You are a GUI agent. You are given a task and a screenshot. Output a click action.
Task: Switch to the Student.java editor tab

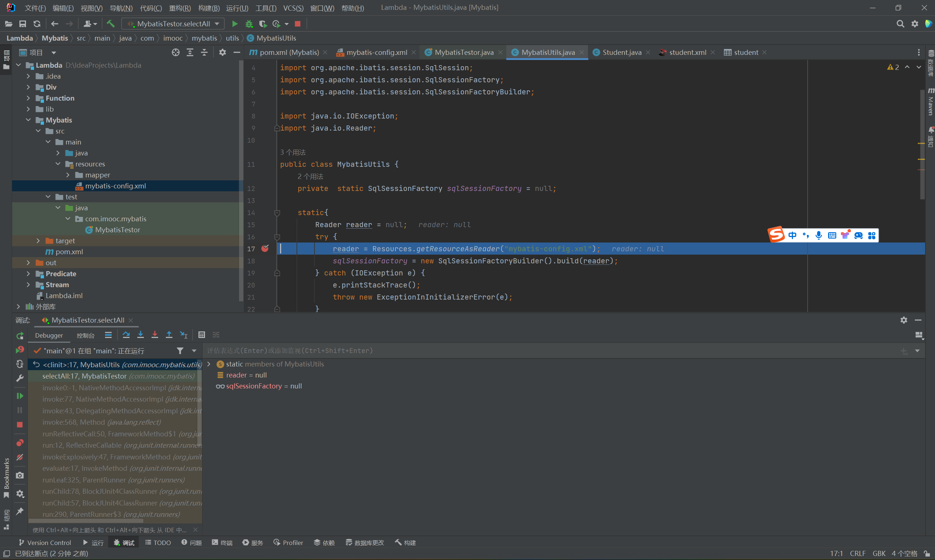621,52
